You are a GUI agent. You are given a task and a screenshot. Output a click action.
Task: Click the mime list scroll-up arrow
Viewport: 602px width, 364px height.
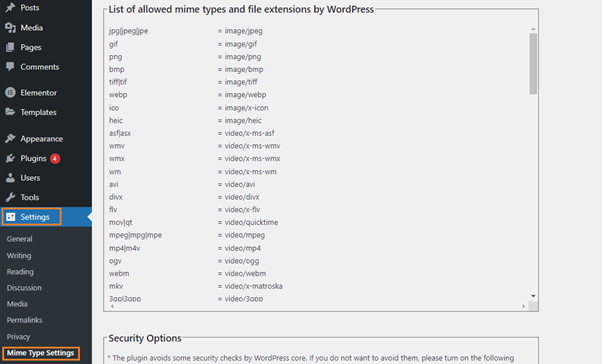point(533,29)
